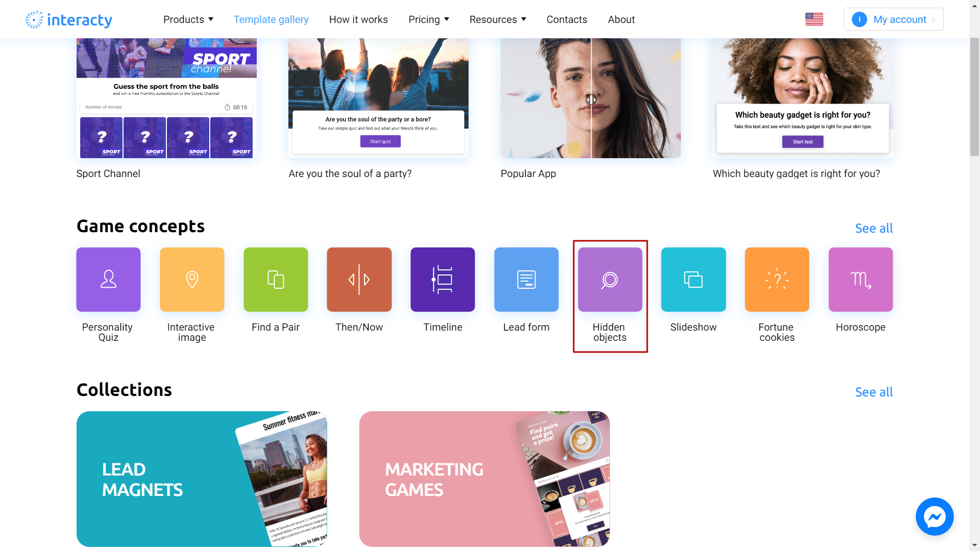Toggle the Horoscope game icon

(860, 279)
